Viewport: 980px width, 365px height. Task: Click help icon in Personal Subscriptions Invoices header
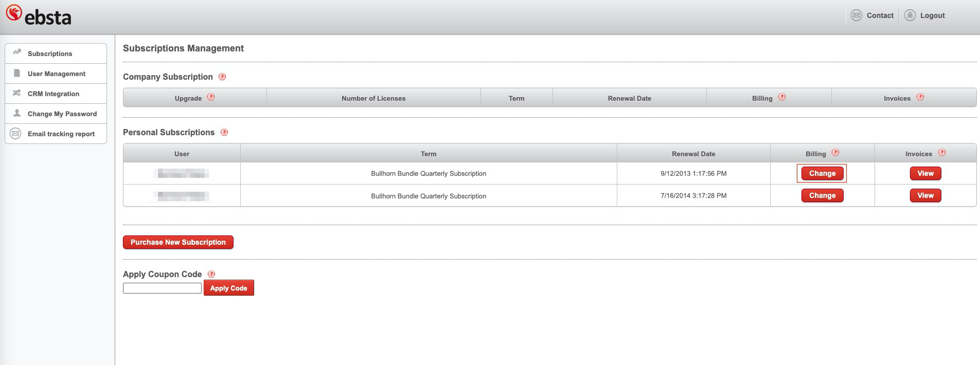point(942,153)
